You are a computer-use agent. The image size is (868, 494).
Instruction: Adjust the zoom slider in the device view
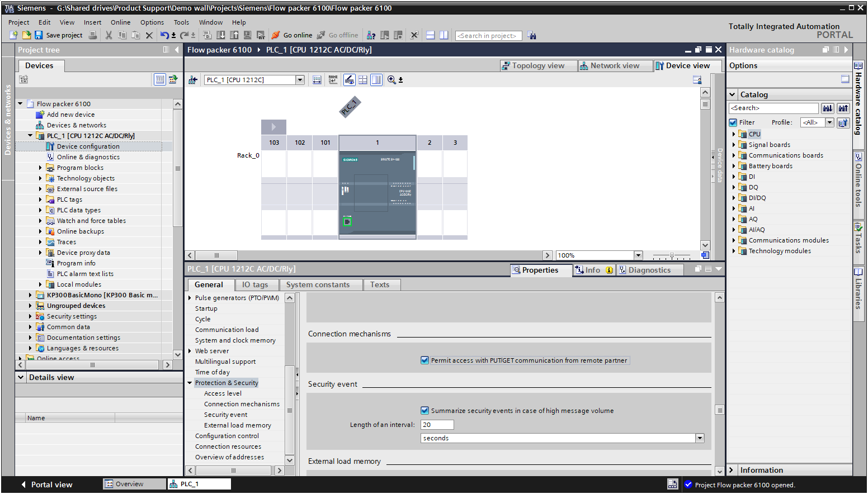coord(672,255)
